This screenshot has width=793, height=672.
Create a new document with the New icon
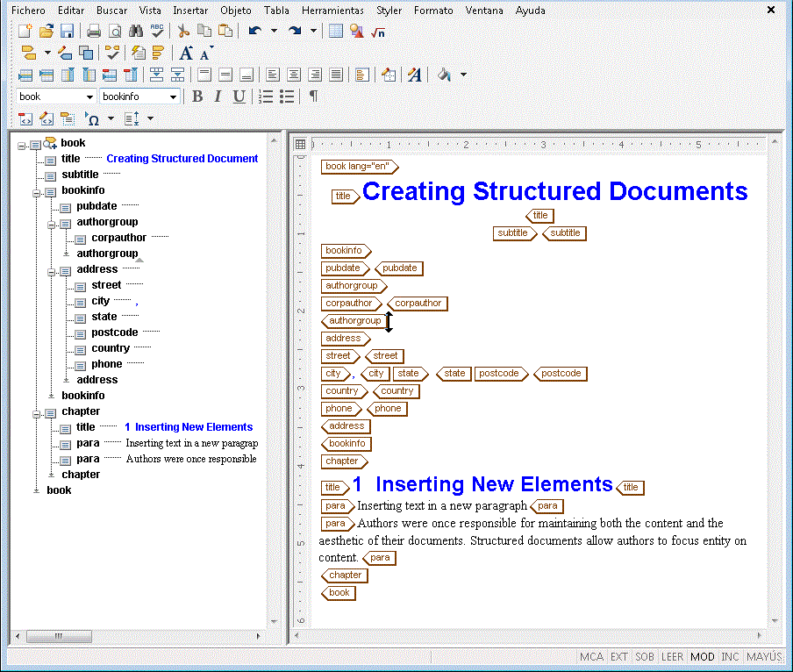pos(25,32)
